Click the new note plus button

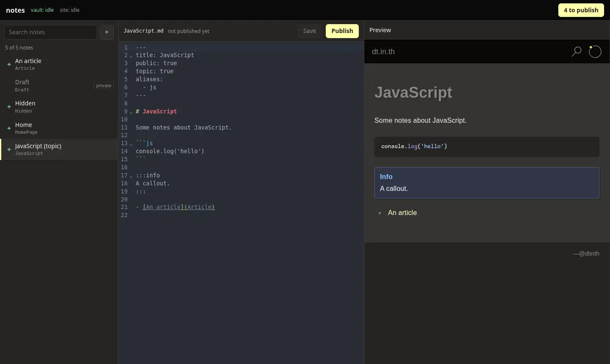point(107,32)
